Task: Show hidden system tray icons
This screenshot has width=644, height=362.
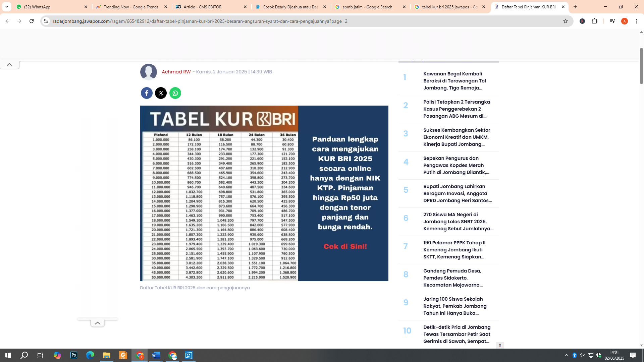Action: coord(567,355)
